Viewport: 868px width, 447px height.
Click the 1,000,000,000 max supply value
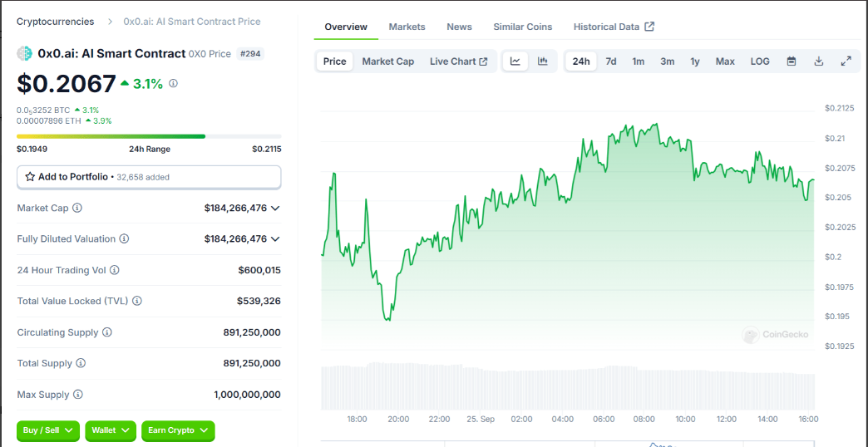click(247, 395)
